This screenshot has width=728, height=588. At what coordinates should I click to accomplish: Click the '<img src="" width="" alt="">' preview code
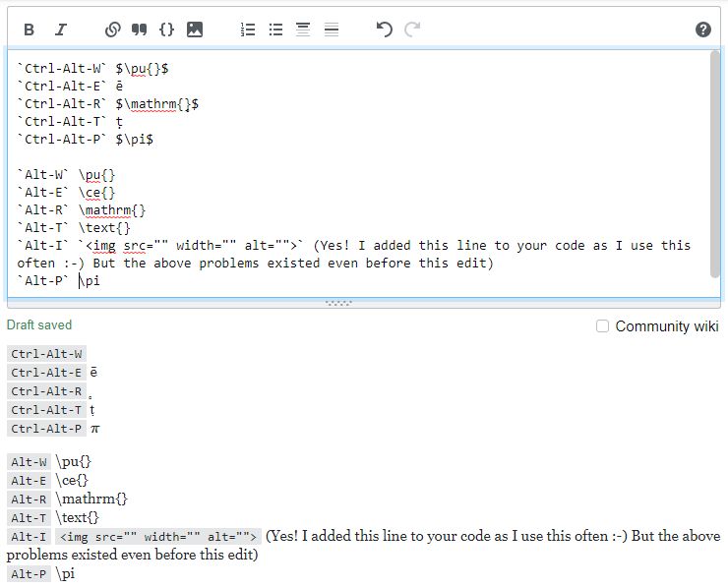pos(158,537)
